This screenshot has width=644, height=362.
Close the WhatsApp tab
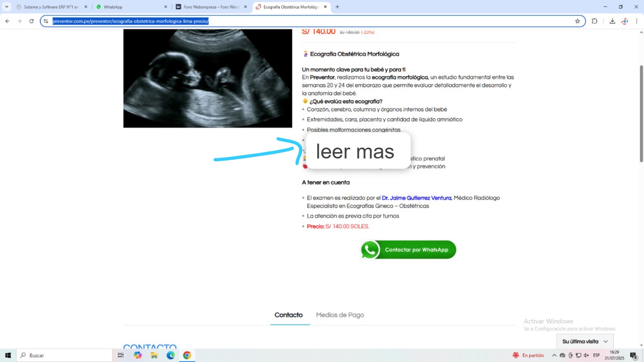pos(165,7)
